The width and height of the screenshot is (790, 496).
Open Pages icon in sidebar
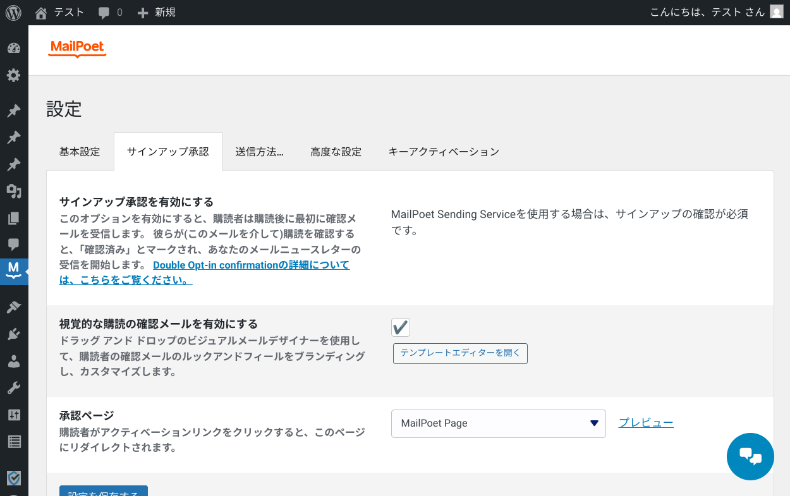[x=14, y=218]
